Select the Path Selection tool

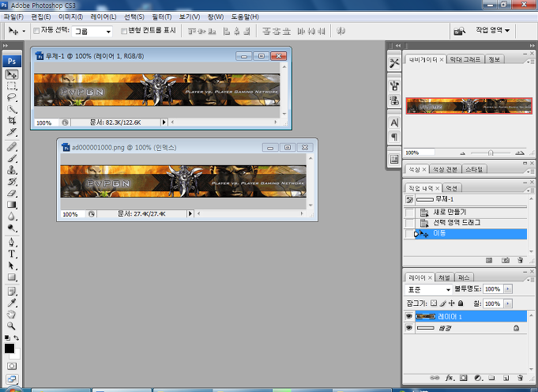[x=12, y=266]
